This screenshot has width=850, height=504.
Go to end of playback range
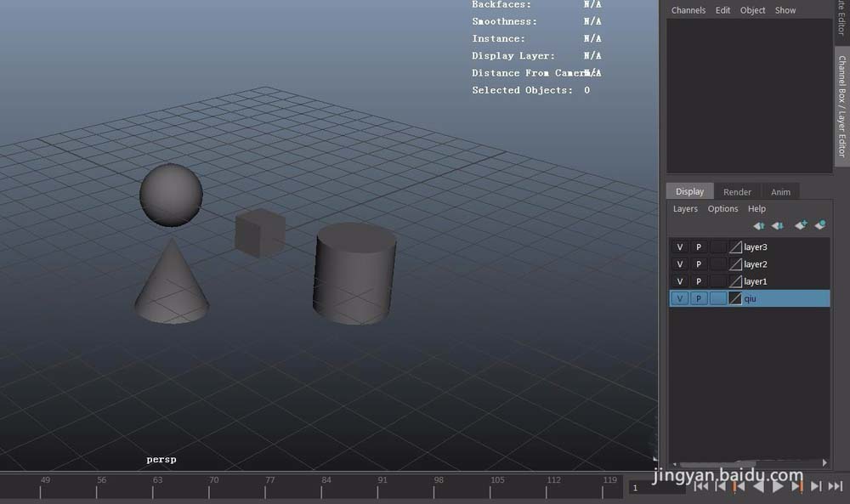pos(836,486)
